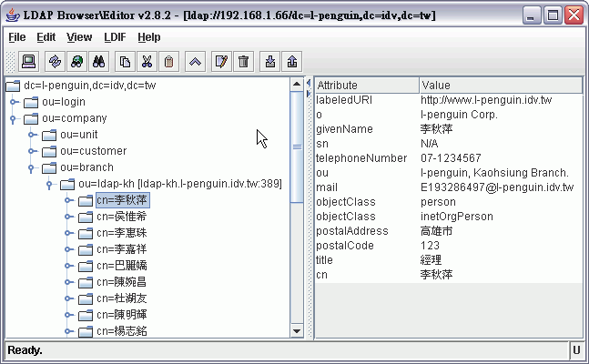Collapse the ou=company tree node

14,118
